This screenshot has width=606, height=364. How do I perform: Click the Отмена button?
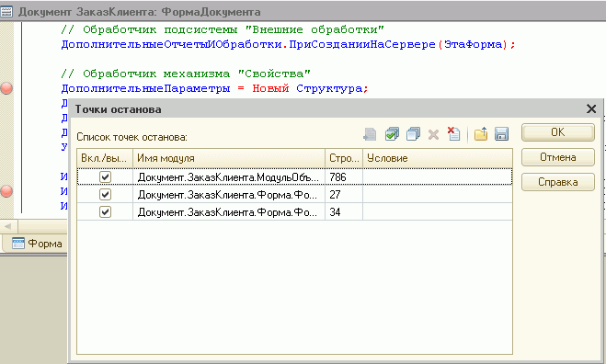pyautogui.click(x=557, y=157)
